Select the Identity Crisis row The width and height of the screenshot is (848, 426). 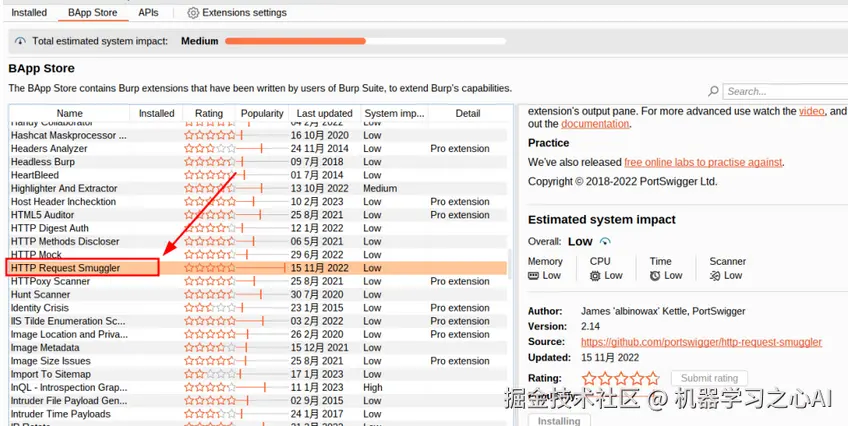(x=258, y=308)
